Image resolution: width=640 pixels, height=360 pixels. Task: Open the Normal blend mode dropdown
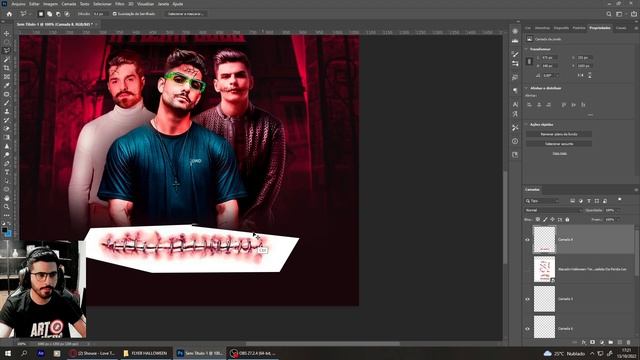tap(553, 210)
